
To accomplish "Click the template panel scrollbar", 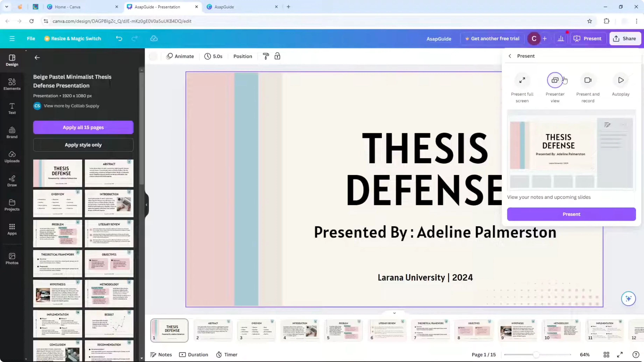I will point(142,129).
